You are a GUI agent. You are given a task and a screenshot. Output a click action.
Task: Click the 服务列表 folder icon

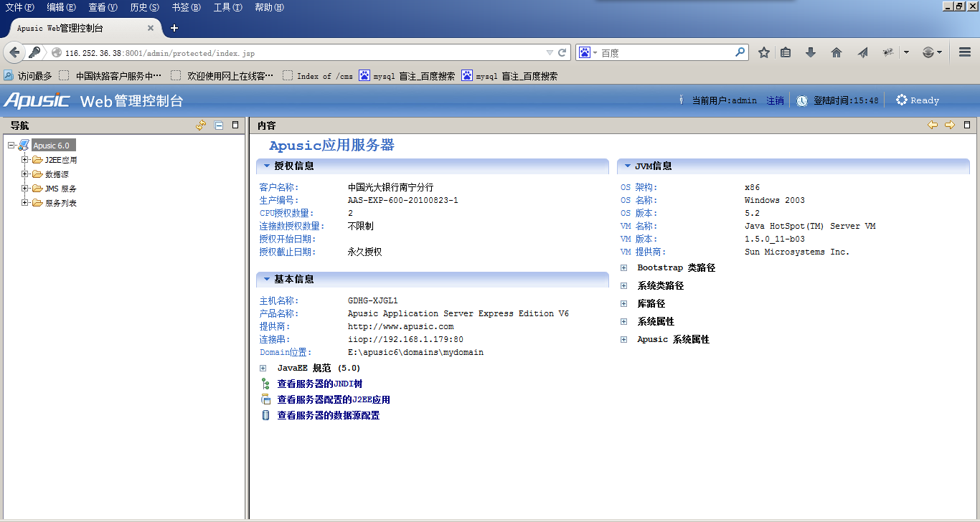click(x=37, y=203)
